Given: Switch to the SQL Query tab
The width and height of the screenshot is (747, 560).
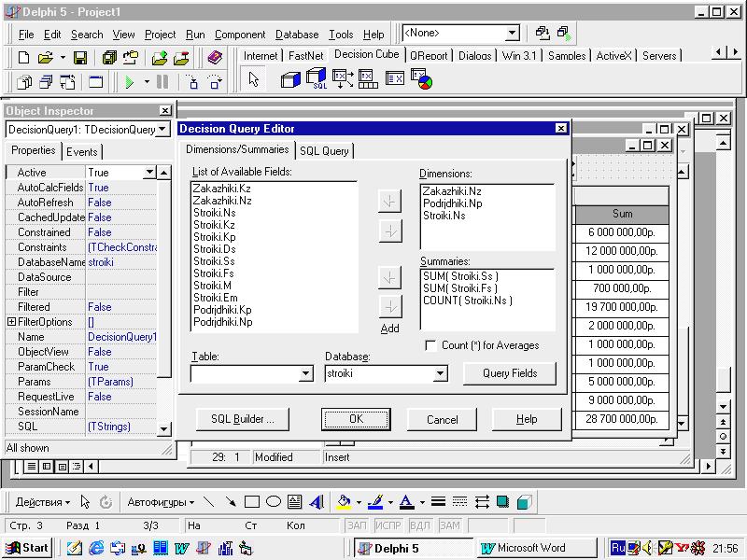Looking at the screenshot, I should pyautogui.click(x=324, y=151).
